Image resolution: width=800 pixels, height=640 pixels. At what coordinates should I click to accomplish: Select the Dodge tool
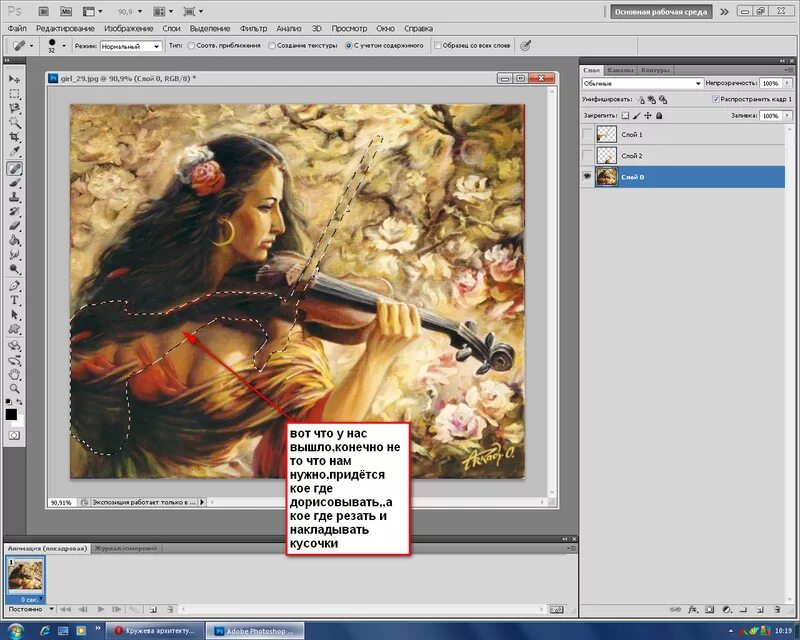point(14,269)
